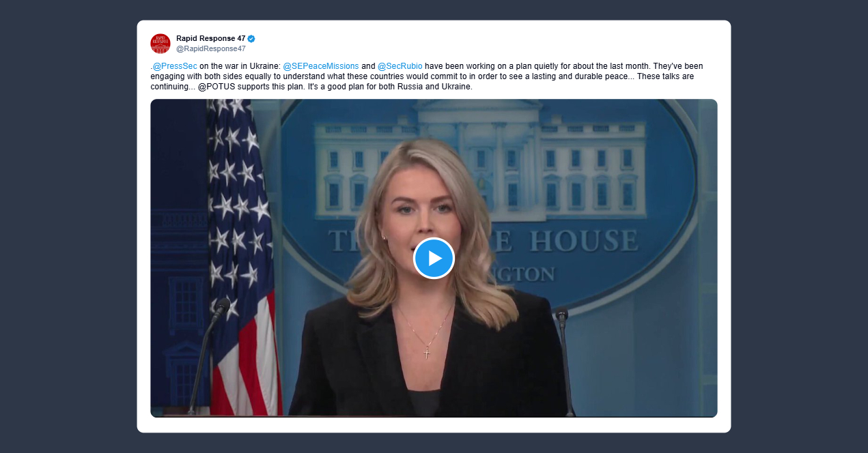This screenshot has width=868, height=453.
Task: Open the Rapid Response 47 display name
Action: [x=210, y=38]
